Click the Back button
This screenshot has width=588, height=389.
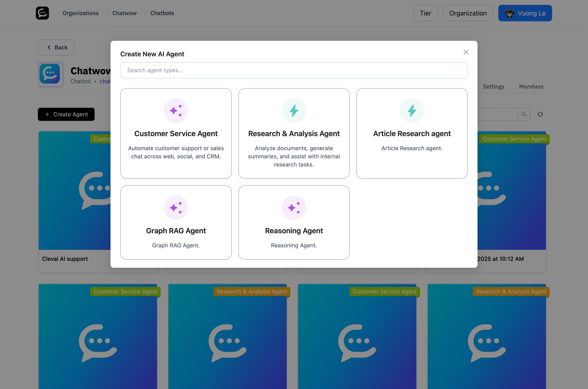[x=56, y=47]
